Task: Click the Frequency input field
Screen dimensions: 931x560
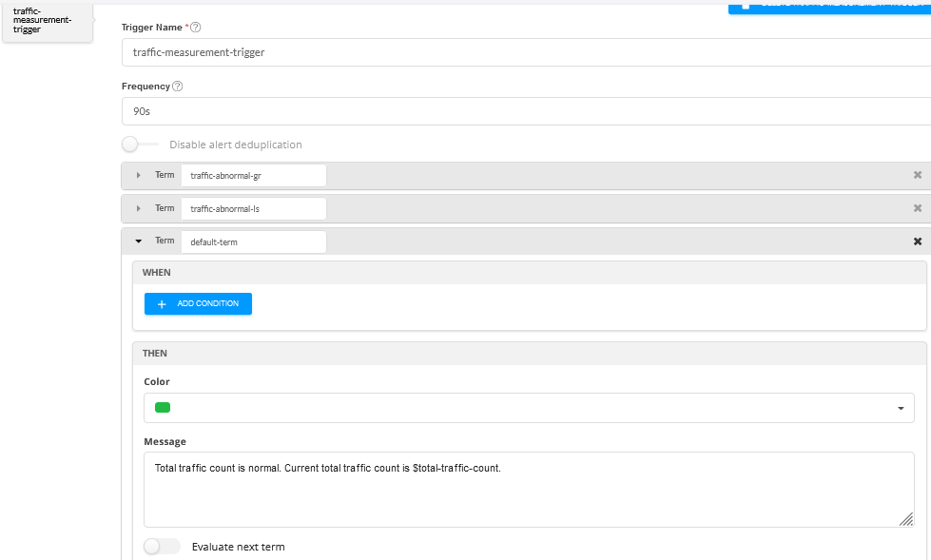Action: [526, 111]
